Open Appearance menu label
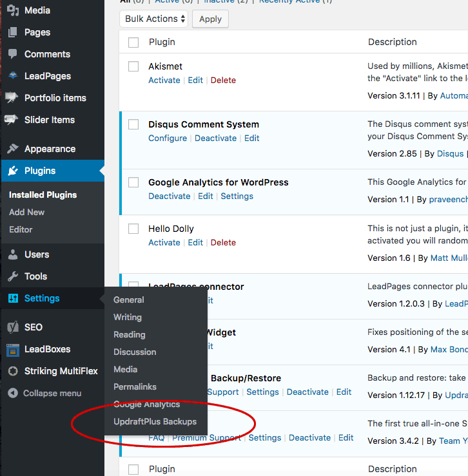Viewport: 468px width, 476px height. point(50,149)
